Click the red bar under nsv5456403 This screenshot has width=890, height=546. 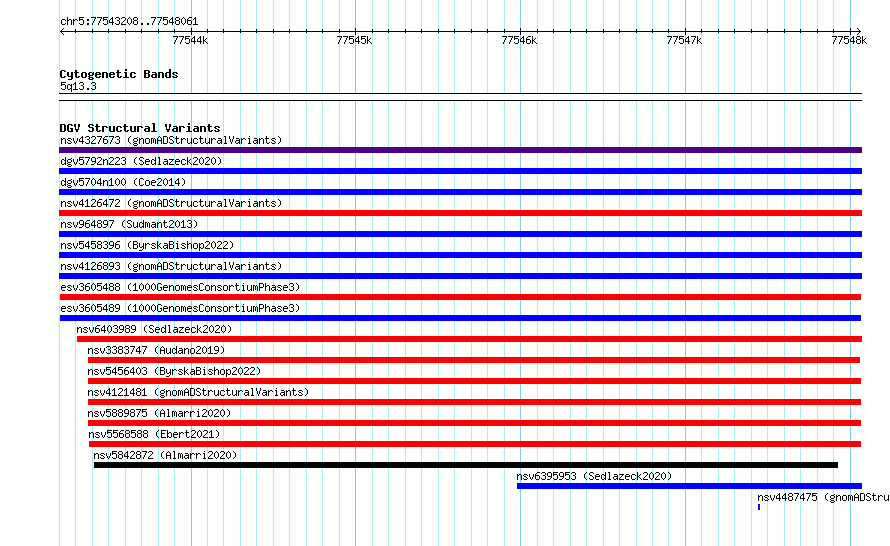pyautogui.click(x=475, y=381)
